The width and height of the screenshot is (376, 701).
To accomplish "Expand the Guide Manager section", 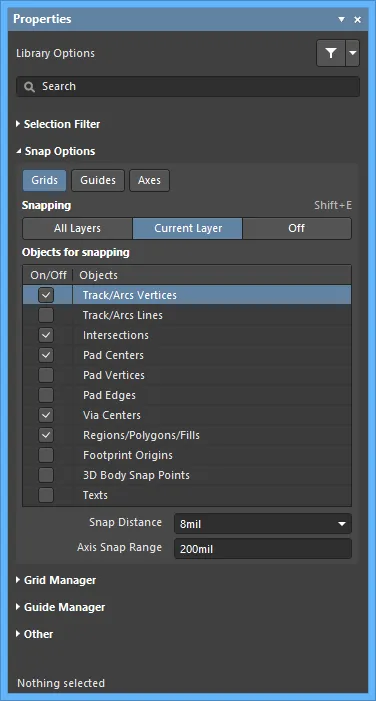I will tap(61, 607).
